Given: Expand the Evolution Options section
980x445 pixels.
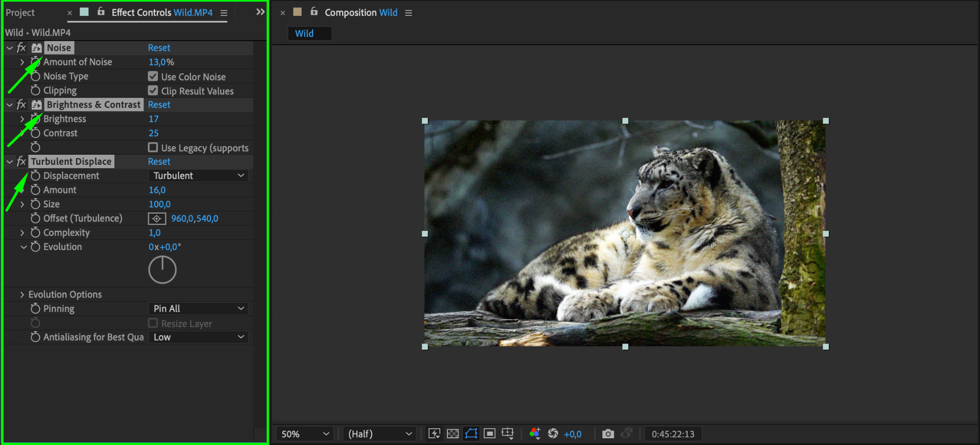Looking at the screenshot, I should click(x=22, y=295).
